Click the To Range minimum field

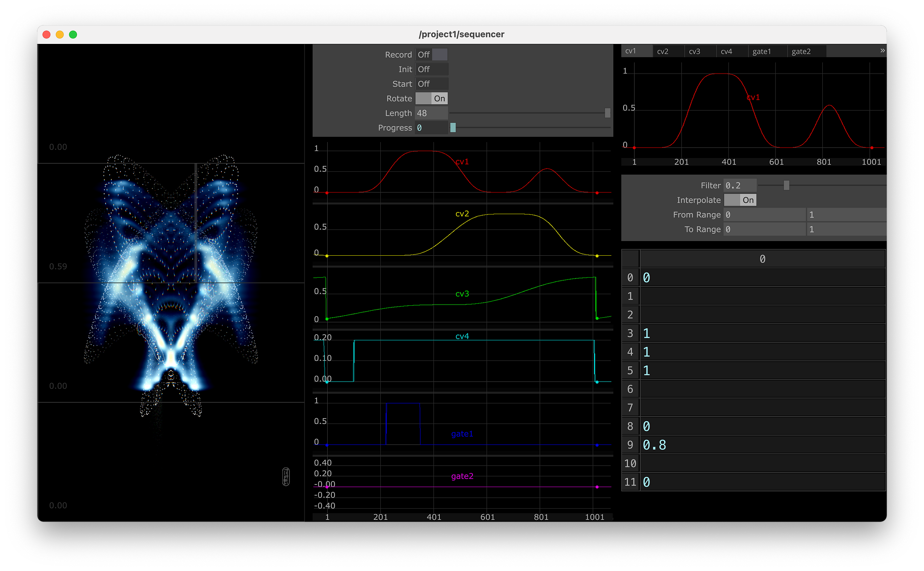point(764,229)
